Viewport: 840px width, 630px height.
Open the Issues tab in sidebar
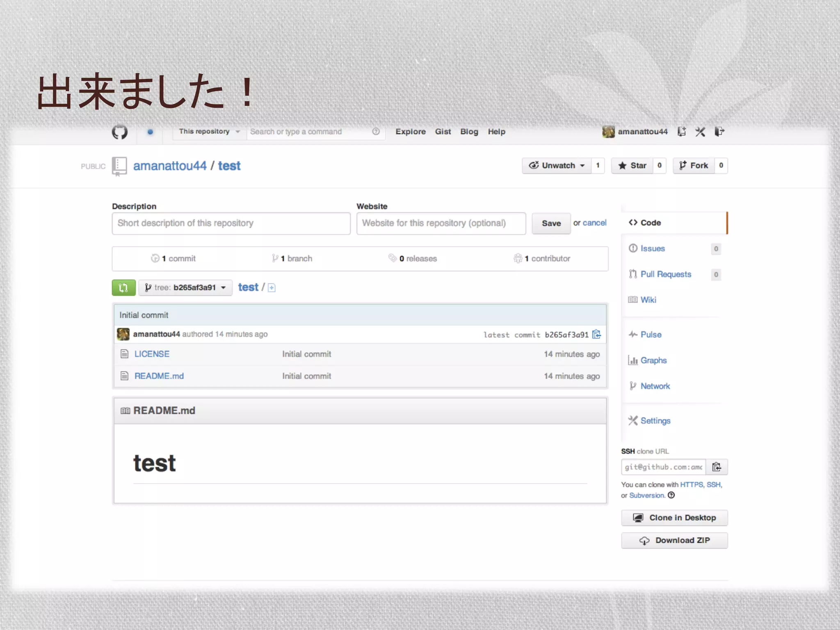tap(652, 249)
